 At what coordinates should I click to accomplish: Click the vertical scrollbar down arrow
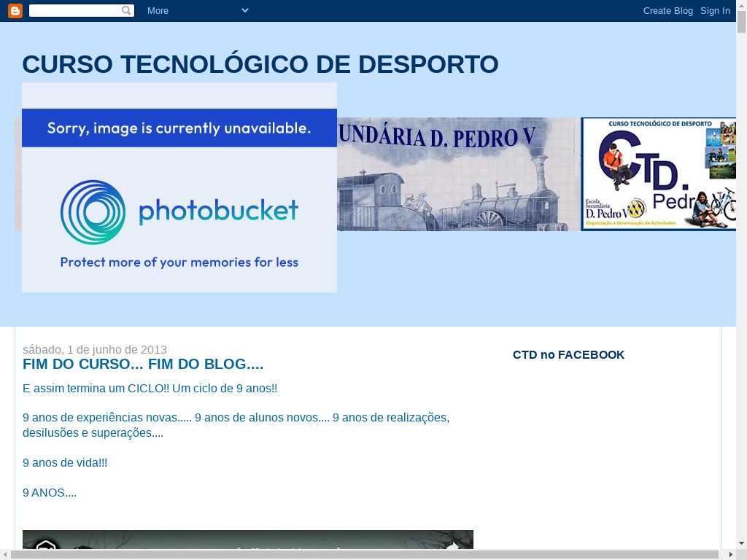[x=741, y=542]
